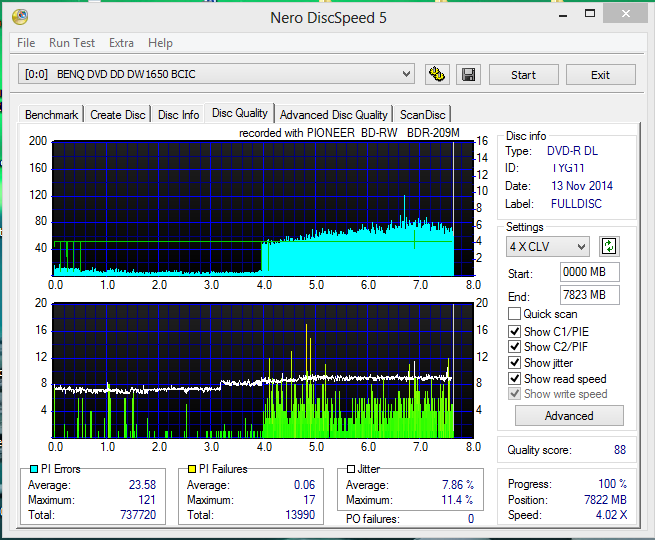Select the Disc Quality tab
This screenshot has height=540, width=655.
(239, 113)
